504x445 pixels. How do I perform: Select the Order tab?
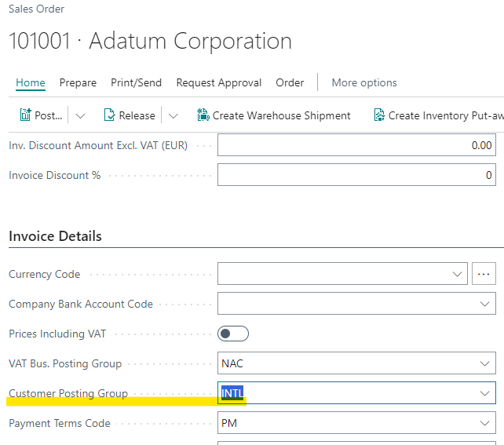[x=290, y=82]
